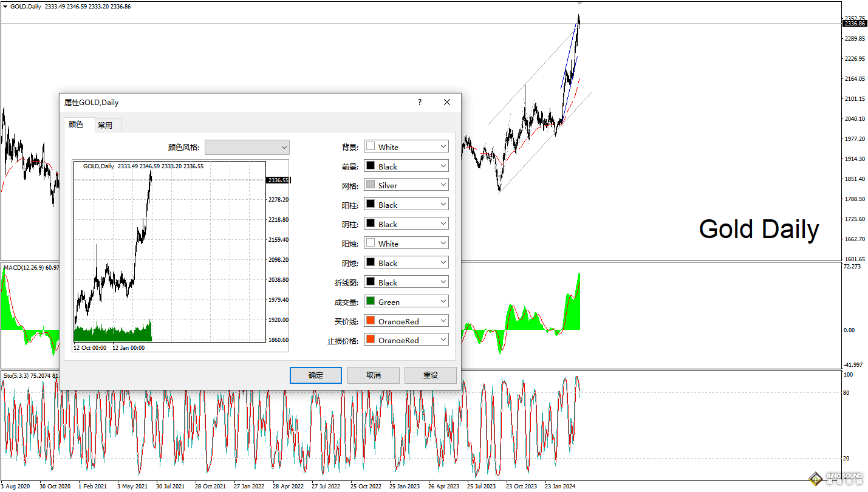Expand the 颜色风格 color scheme dropdown
Image resolution: width=868 pixels, height=492 pixels.
(x=284, y=147)
